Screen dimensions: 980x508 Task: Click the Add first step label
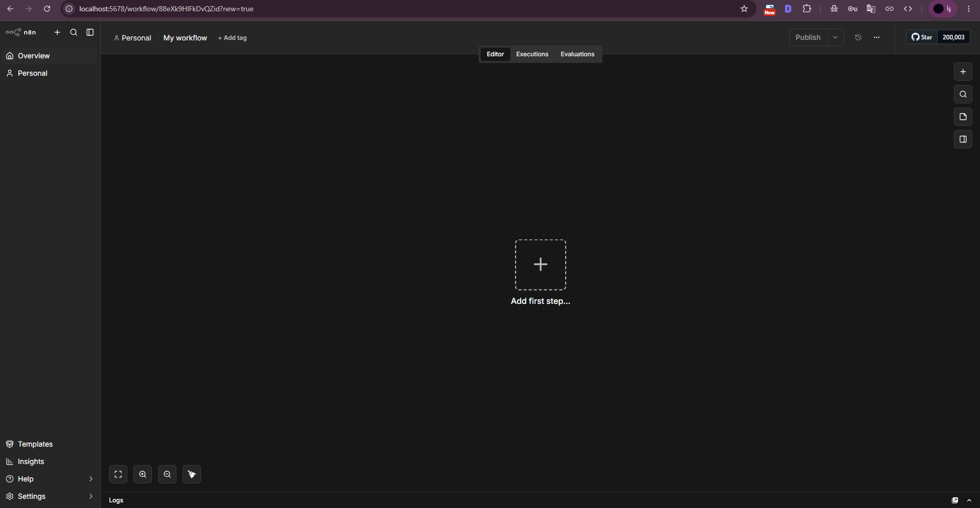coord(541,301)
